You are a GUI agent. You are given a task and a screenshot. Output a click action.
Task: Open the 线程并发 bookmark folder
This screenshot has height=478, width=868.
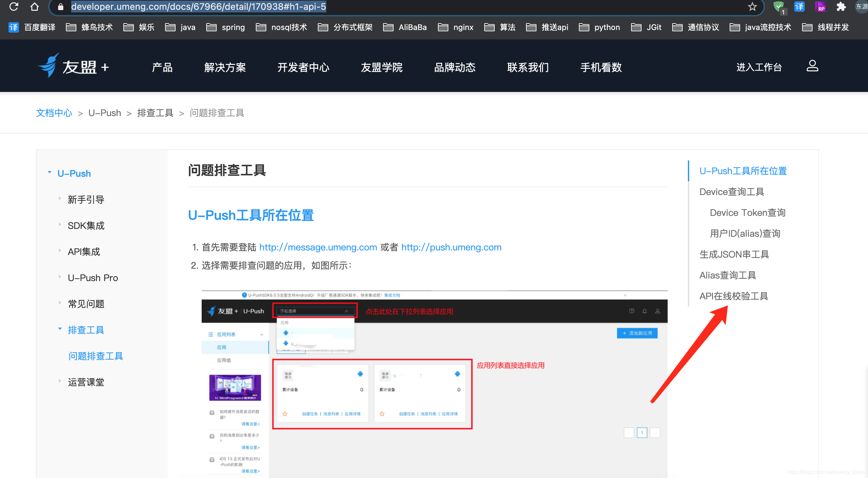tap(825, 27)
